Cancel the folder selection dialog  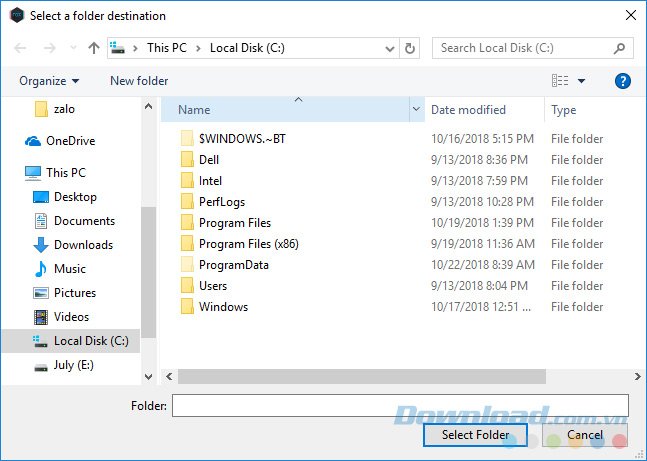click(585, 435)
